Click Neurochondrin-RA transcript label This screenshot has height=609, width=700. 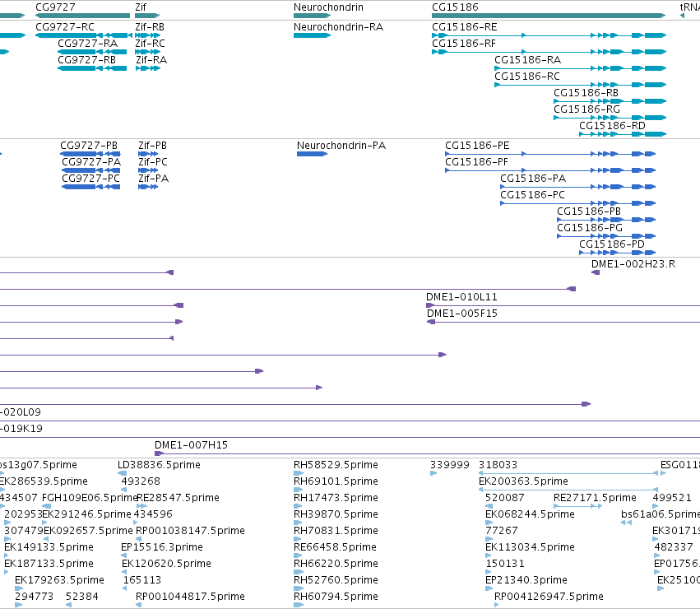pyautogui.click(x=338, y=27)
